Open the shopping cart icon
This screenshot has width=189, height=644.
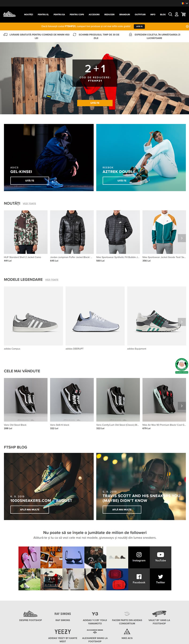pos(183,14)
